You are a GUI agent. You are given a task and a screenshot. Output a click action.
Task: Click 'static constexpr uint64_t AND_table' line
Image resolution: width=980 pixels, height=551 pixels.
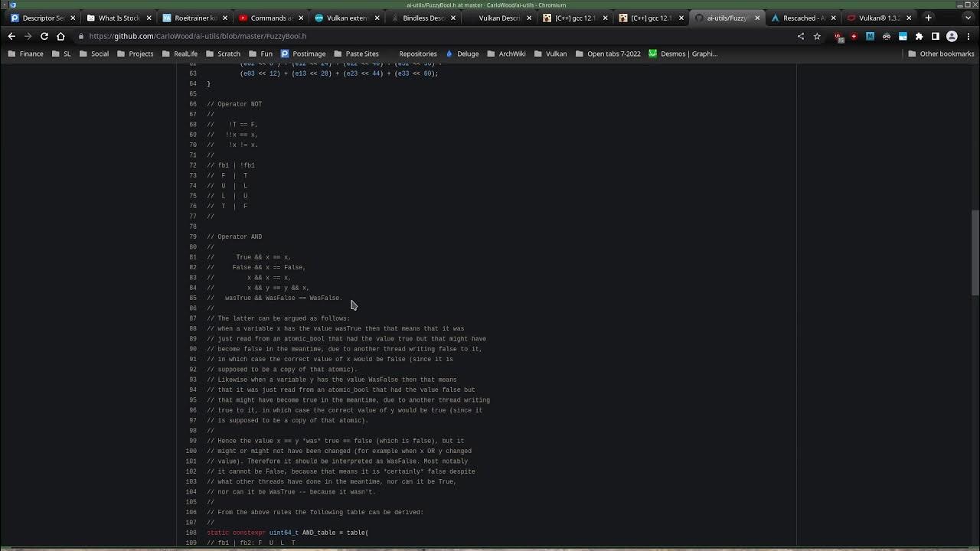coord(288,533)
